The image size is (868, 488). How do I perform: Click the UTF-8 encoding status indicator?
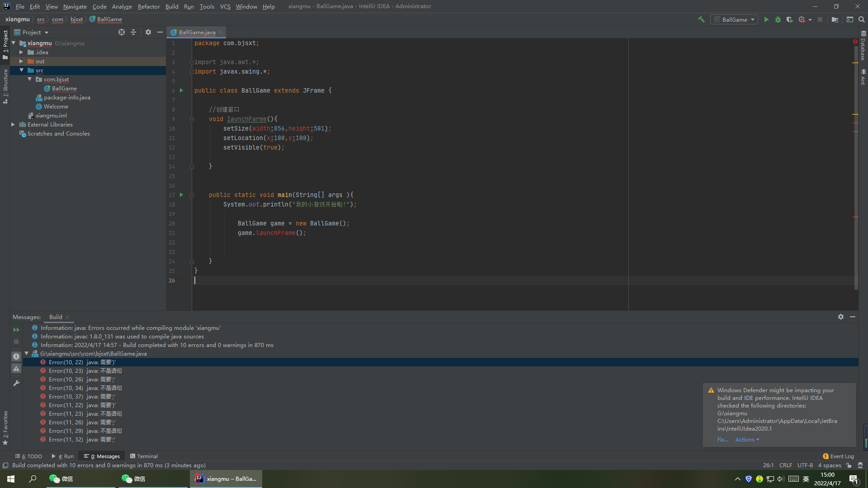pos(805,465)
